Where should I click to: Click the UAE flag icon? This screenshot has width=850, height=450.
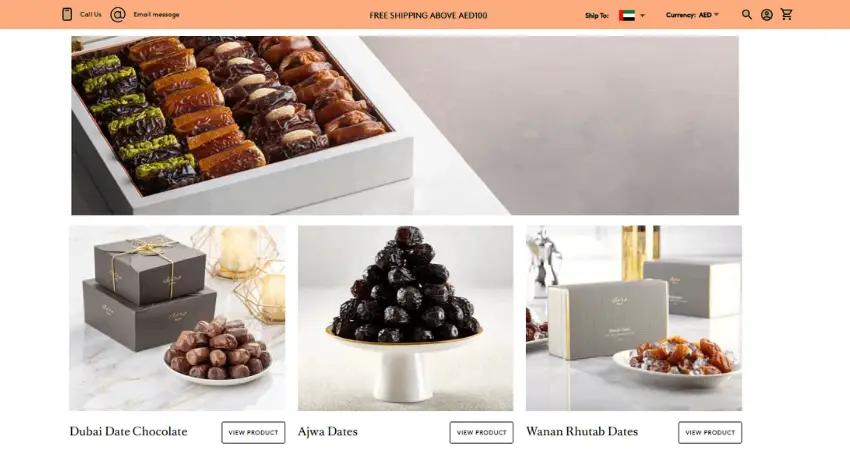coord(627,15)
